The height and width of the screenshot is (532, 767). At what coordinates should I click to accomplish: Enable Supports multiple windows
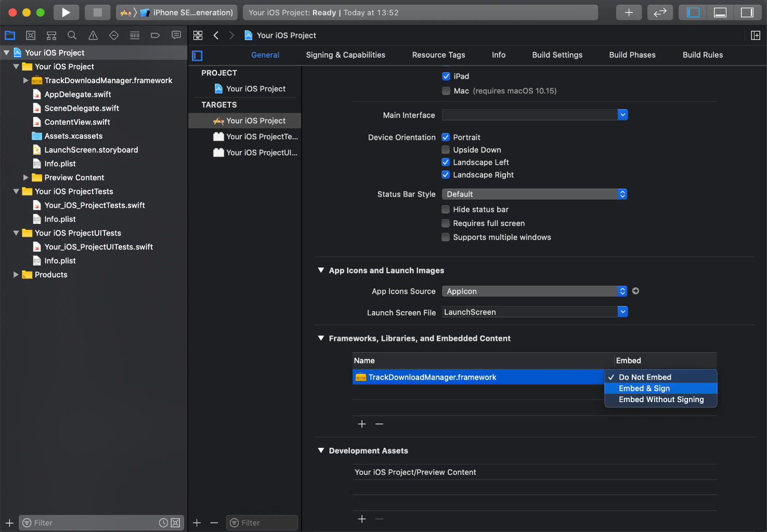coord(446,237)
